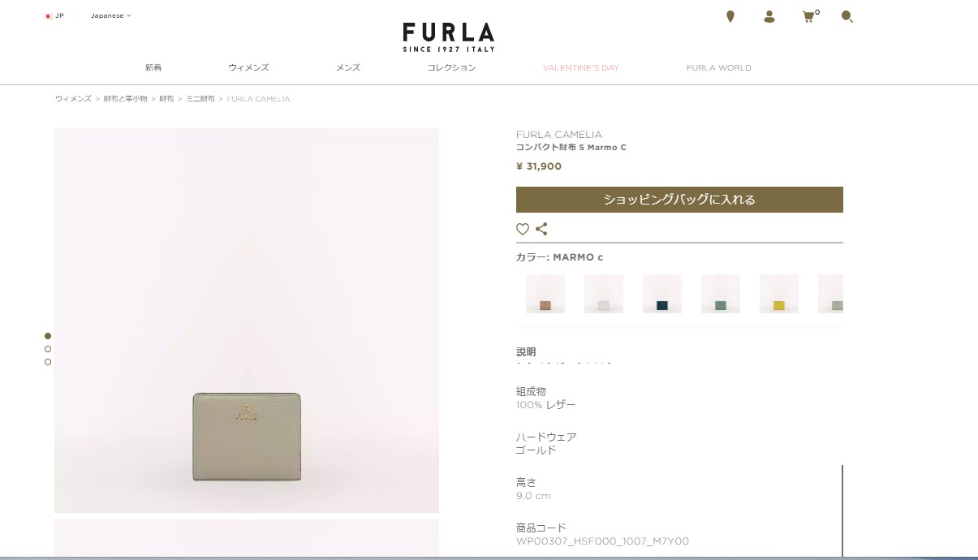Go to ミニ財布 breadcrumb link

pyautogui.click(x=200, y=98)
